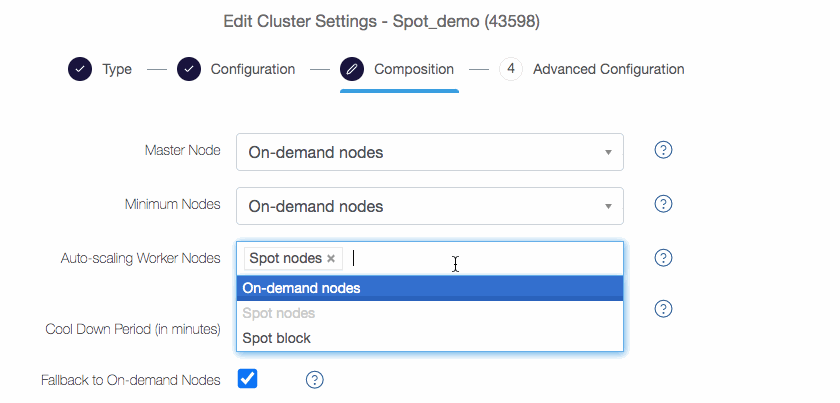Click the Configuration step checkmark icon

pos(189,69)
